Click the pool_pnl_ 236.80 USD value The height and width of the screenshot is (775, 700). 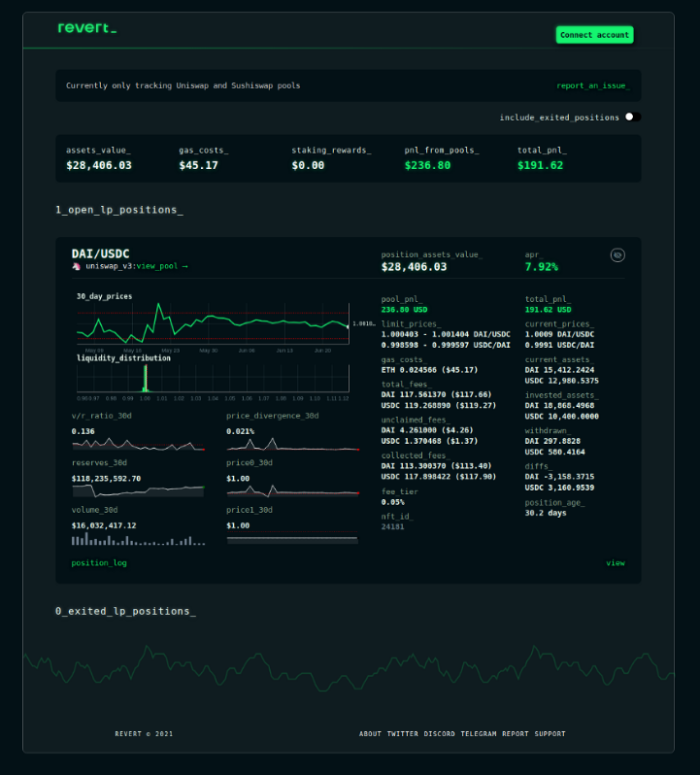point(404,310)
